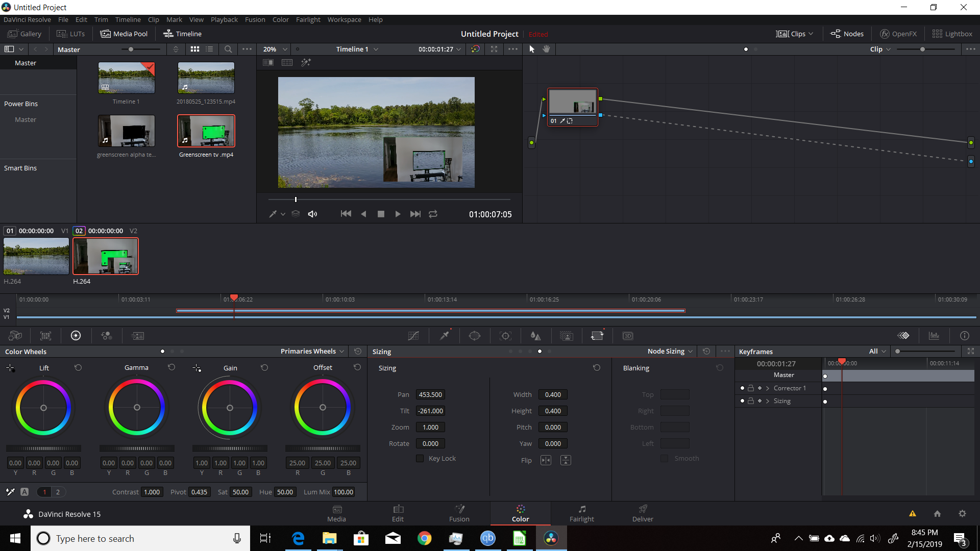Open the Fusion menu
The image size is (980, 551).
255,19
